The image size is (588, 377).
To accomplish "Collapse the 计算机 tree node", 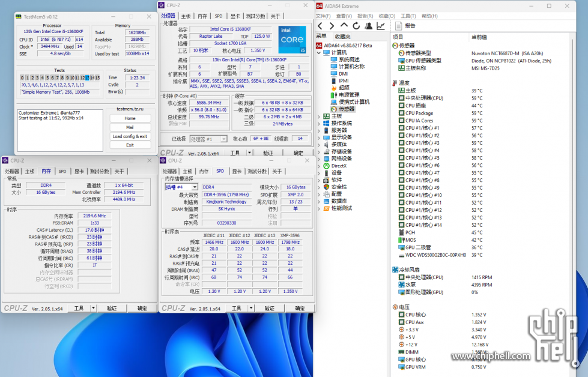I will click(319, 52).
